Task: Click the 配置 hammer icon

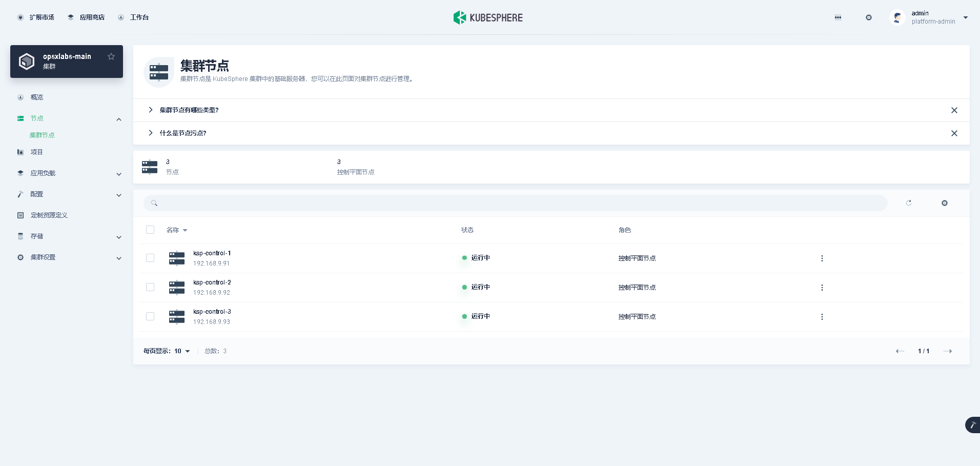Action: [21, 194]
